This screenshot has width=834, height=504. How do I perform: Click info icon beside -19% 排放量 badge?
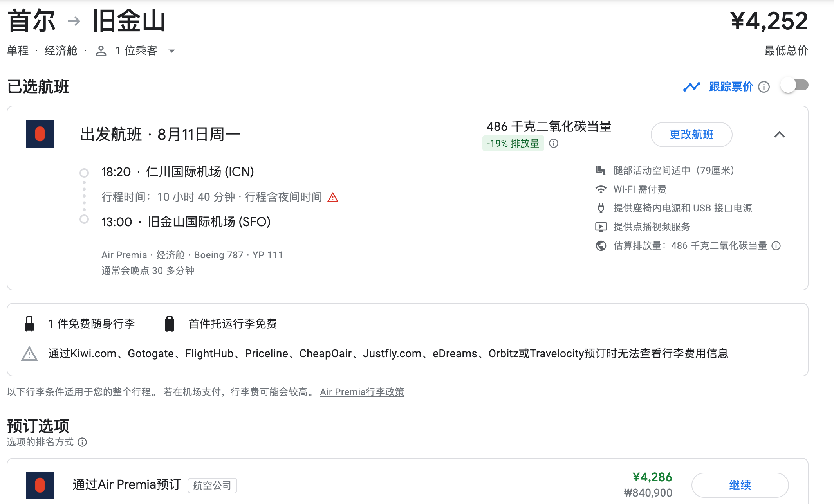[x=554, y=143]
